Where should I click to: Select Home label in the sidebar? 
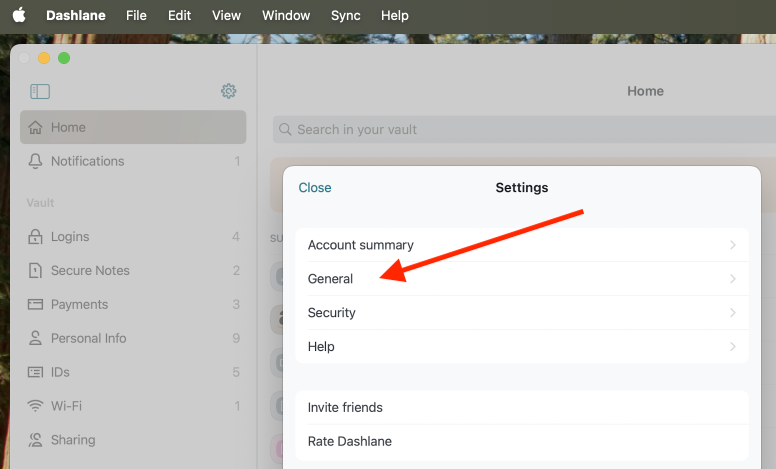tap(68, 127)
